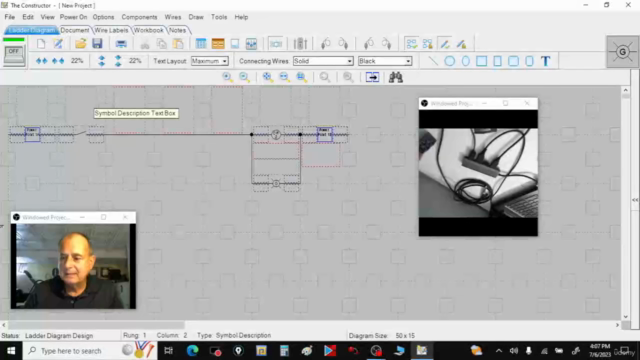Click the Windows Start button
Viewport: 640px width, 360px height.
[11, 351]
